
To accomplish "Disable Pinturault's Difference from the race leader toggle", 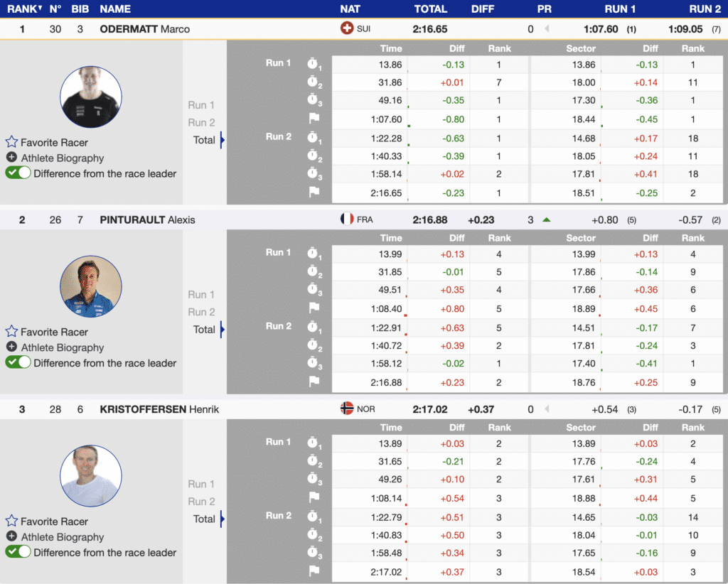I will pos(18,362).
